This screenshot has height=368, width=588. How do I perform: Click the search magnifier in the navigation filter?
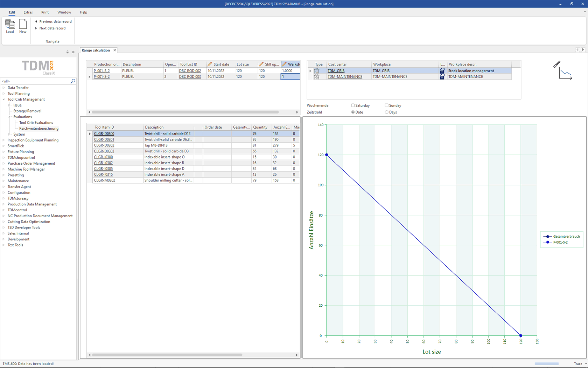click(73, 81)
